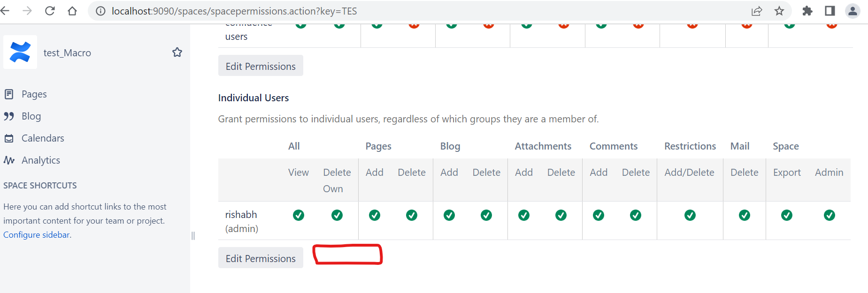Image resolution: width=868 pixels, height=293 pixels.
Task: Click the Space column header
Action: (786, 146)
